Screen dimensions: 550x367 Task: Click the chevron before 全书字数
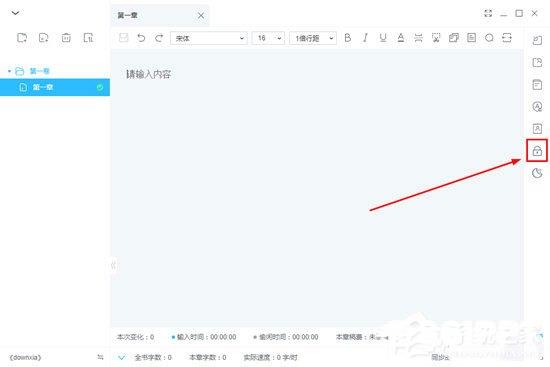pos(121,358)
